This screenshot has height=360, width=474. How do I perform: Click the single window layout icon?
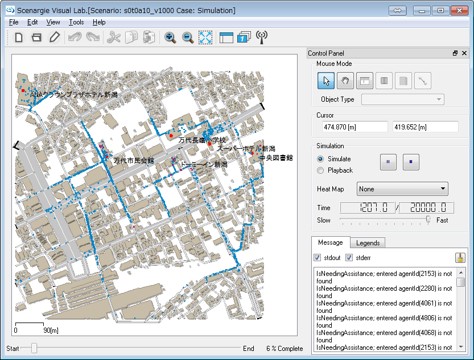tap(226, 37)
